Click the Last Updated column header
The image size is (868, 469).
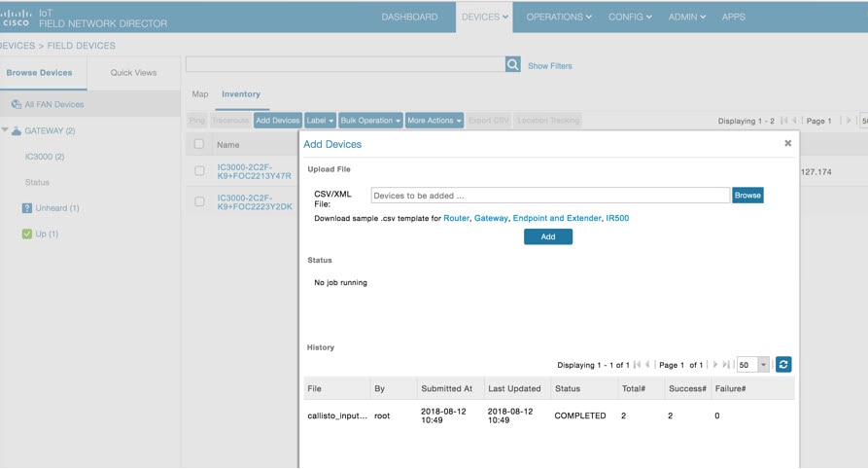[517, 388]
